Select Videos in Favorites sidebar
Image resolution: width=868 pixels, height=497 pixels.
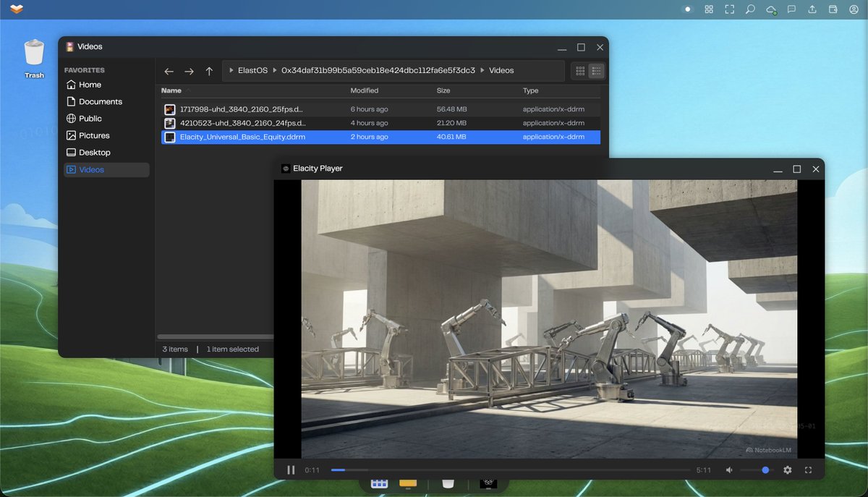(x=106, y=169)
